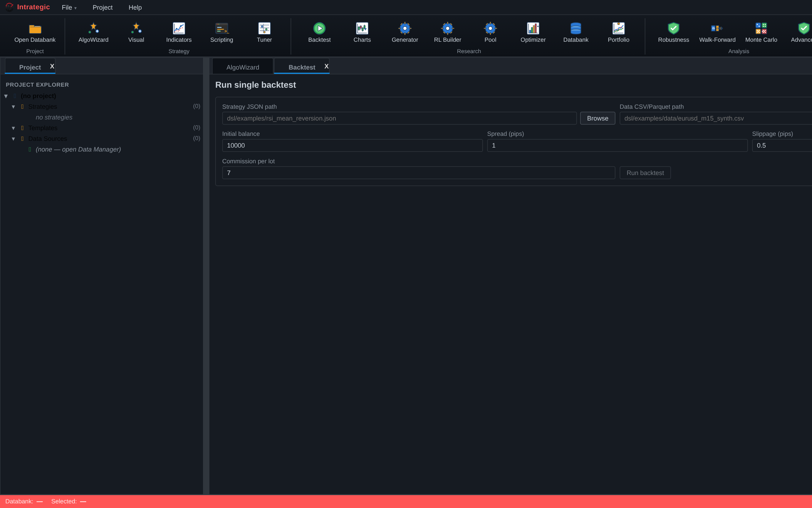This screenshot has width=812, height=508.
Task: Open the Walk-Forward analysis
Action: click(x=717, y=32)
